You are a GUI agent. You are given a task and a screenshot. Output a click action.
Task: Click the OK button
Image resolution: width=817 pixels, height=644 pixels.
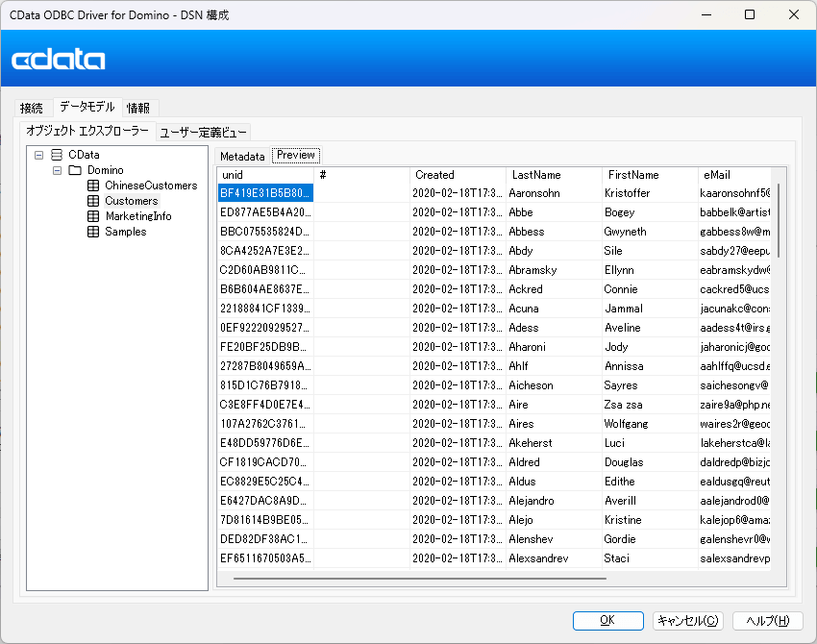click(x=608, y=621)
